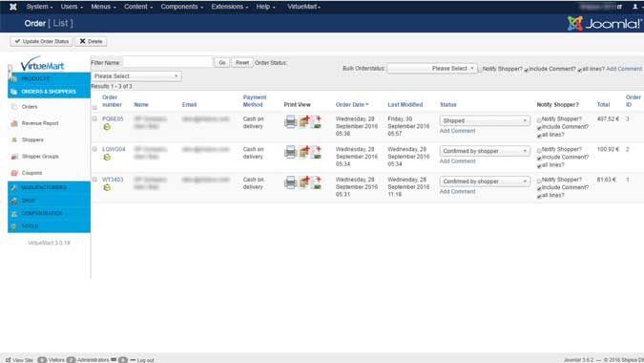Image resolution: width=644 pixels, height=363 pixels.
Task: Open the Content menu
Action: tap(138, 7)
